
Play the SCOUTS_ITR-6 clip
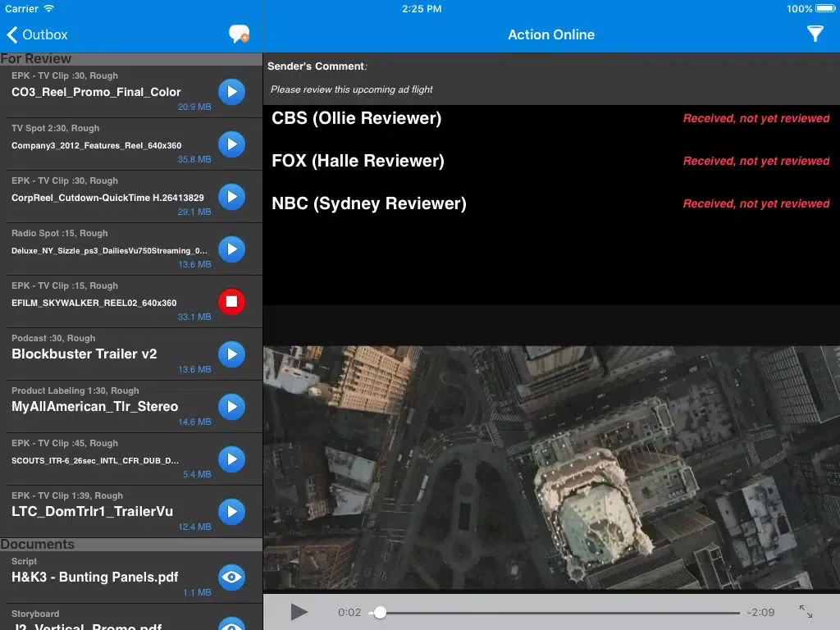(x=231, y=459)
